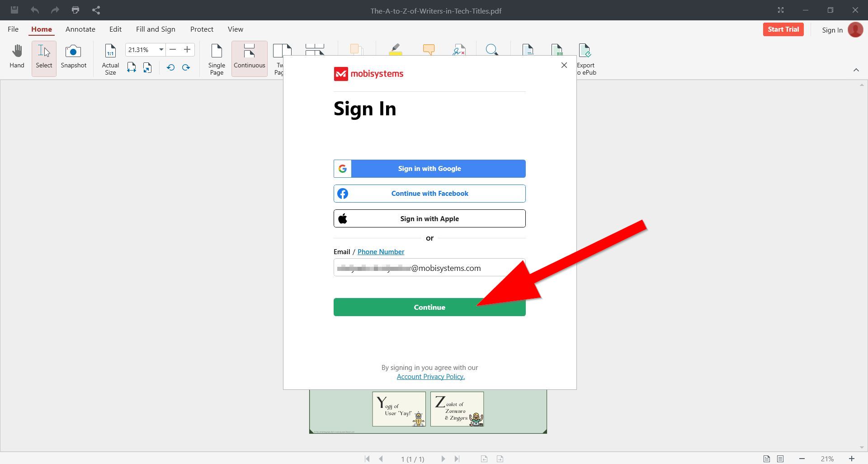Open the View tab
The height and width of the screenshot is (464, 868).
pos(235,29)
